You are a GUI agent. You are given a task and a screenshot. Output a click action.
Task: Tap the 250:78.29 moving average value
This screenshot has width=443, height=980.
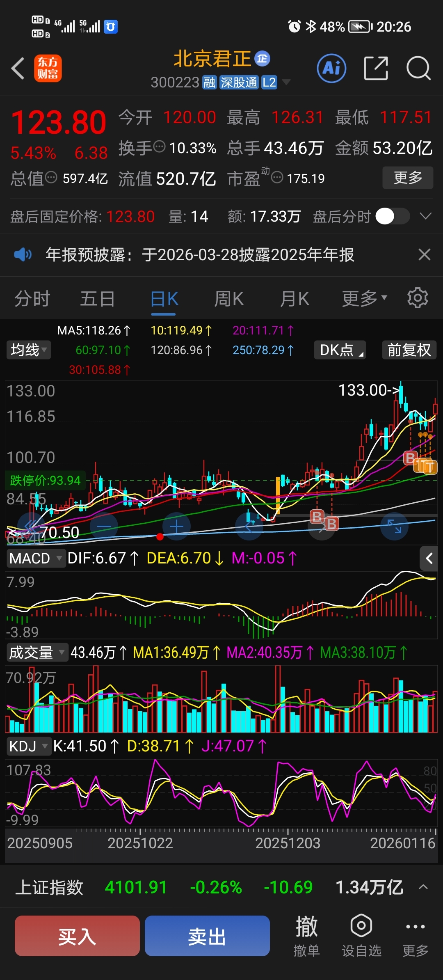pos(263,350)
